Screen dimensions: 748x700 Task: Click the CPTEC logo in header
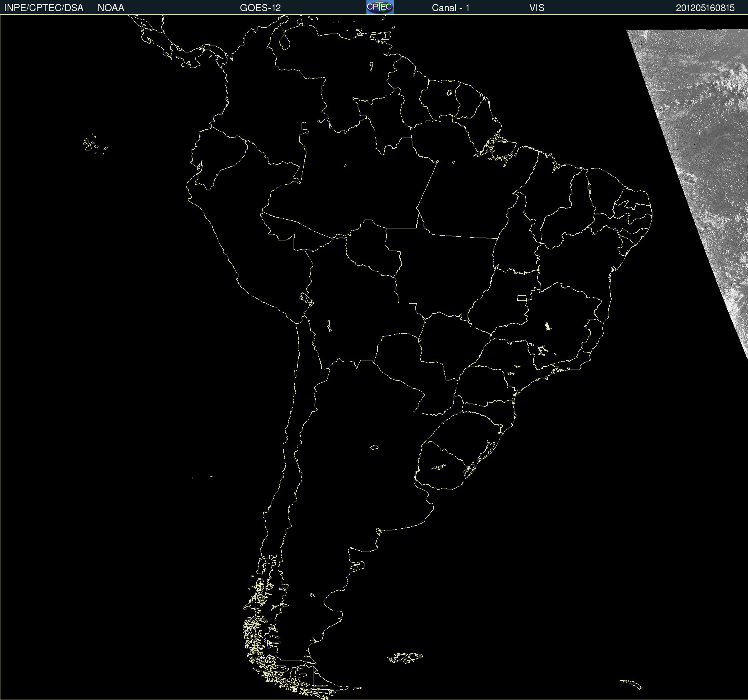coord(380,7)
